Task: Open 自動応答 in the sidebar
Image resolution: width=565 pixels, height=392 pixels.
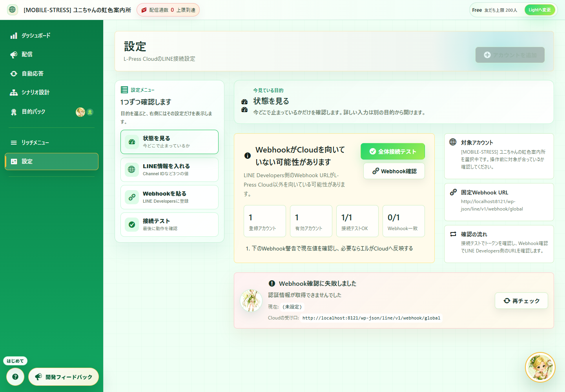Action: (51, 74)
